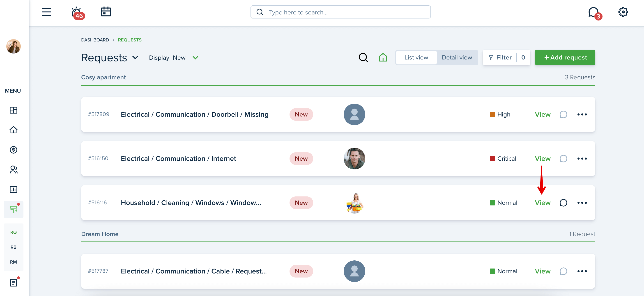Open Electrical / Communication / Internet title
This screenshot has height=296, width=644.
pyautogui.click(x=178, y=159)
